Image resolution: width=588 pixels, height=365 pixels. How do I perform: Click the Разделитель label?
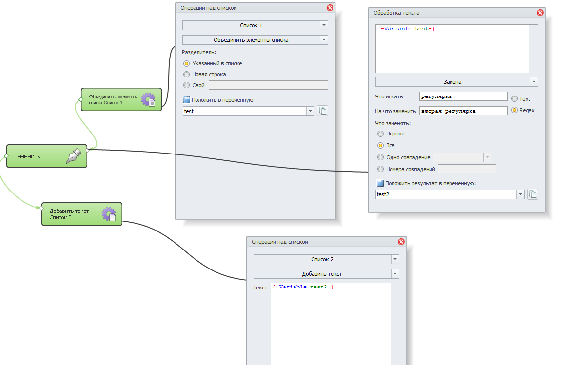(x=199, y=52)
